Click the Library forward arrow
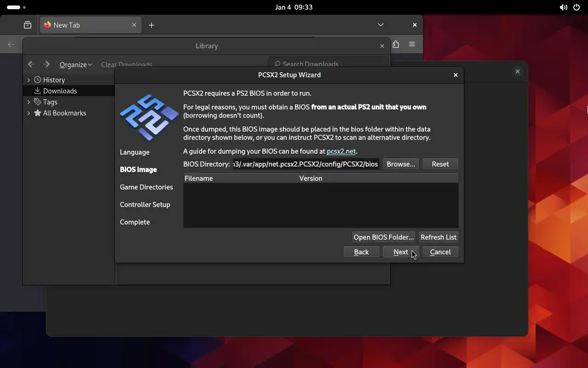 (x=46, y=64)
